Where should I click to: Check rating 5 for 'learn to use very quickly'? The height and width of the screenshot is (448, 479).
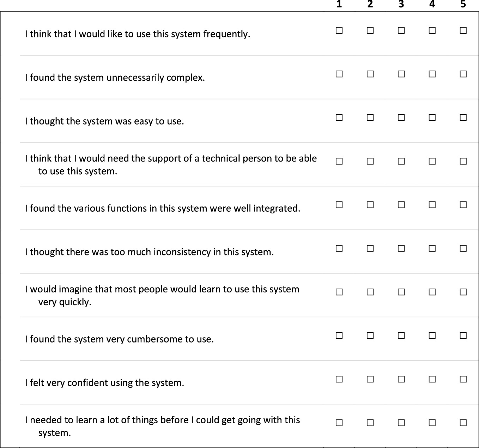pyautogui.click(x=463, y=292)
